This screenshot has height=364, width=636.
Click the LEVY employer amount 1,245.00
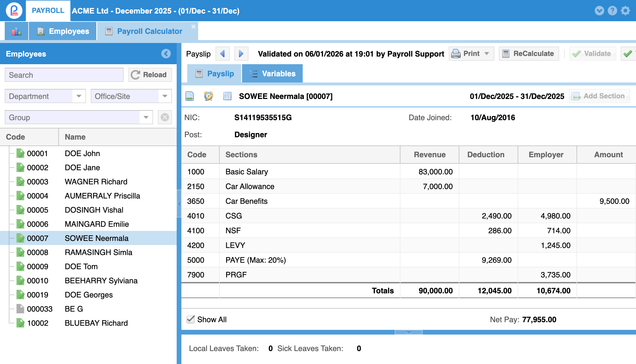pyautogui.click(x=555, y=245)
